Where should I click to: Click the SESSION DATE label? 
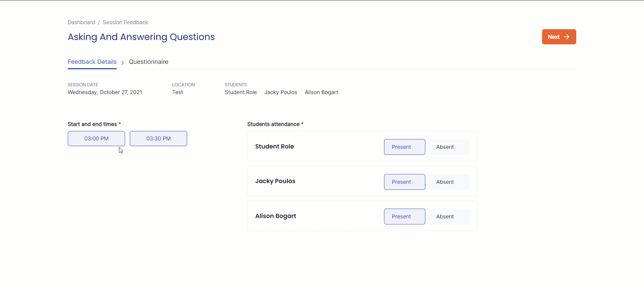(83, 85)
